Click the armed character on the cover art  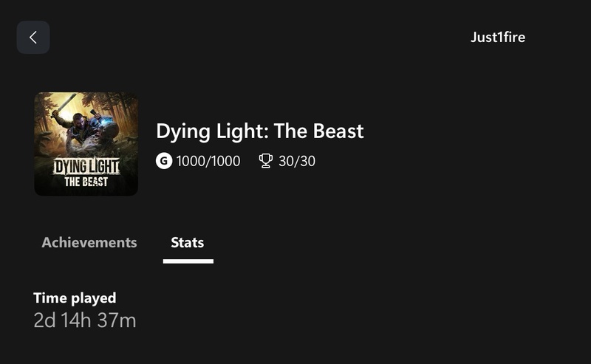[75, 120]
